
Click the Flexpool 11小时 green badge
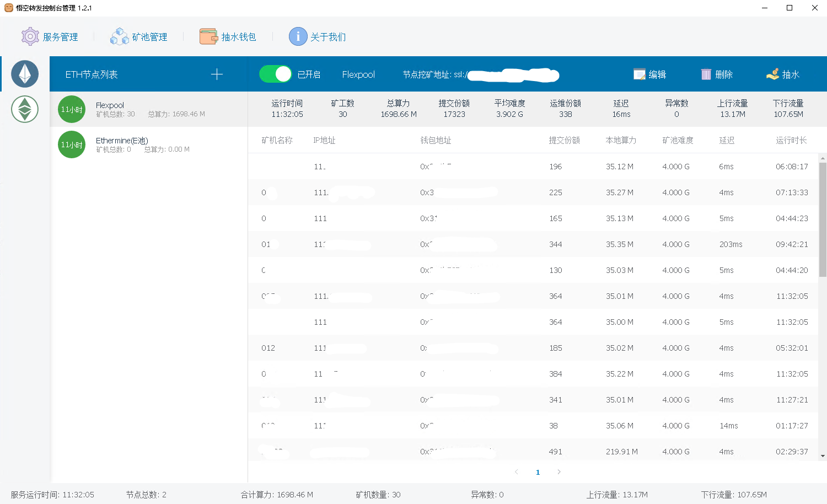72,109
